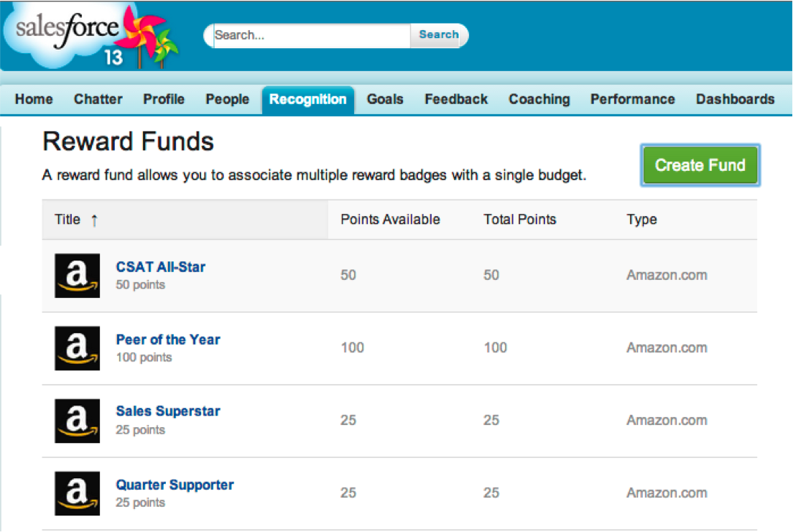Sort funds by the Title column arrow
793x532 pixels.
[94, 220]
